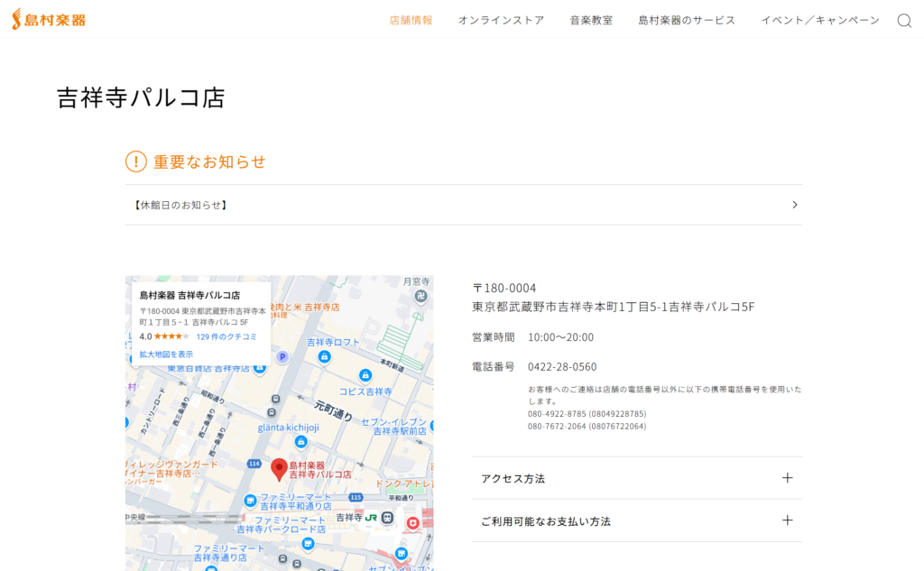Screen dimensions: 924x571
Task: Click the red shield marker near station
Action: pos(412,522)
